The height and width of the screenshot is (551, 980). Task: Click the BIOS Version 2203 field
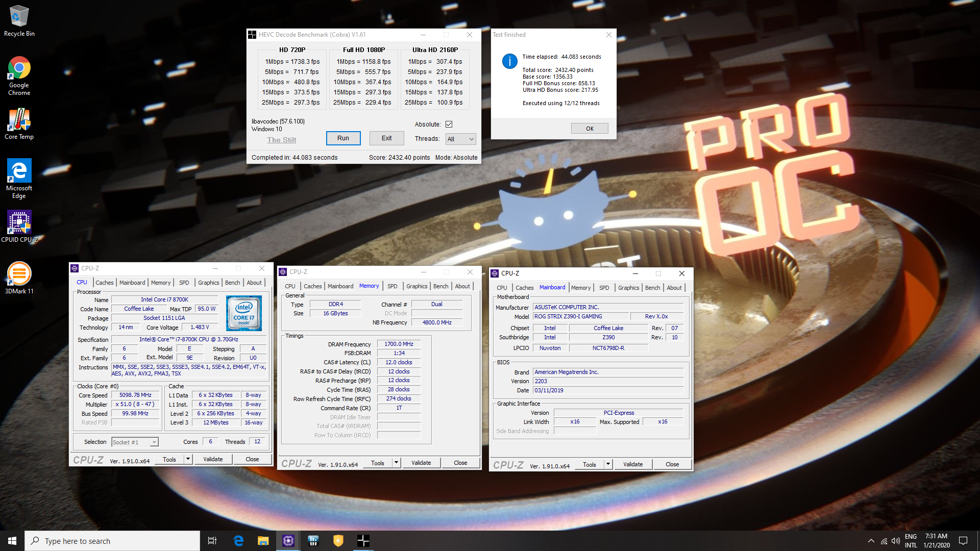click(608, 382)
